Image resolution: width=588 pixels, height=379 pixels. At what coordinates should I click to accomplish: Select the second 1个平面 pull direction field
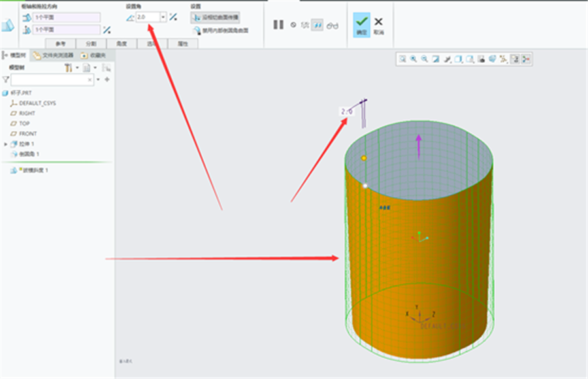click(67, 29)
